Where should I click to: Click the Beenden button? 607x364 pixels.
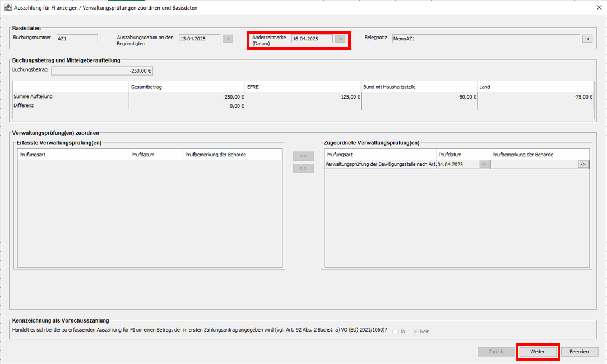[579, 352]
